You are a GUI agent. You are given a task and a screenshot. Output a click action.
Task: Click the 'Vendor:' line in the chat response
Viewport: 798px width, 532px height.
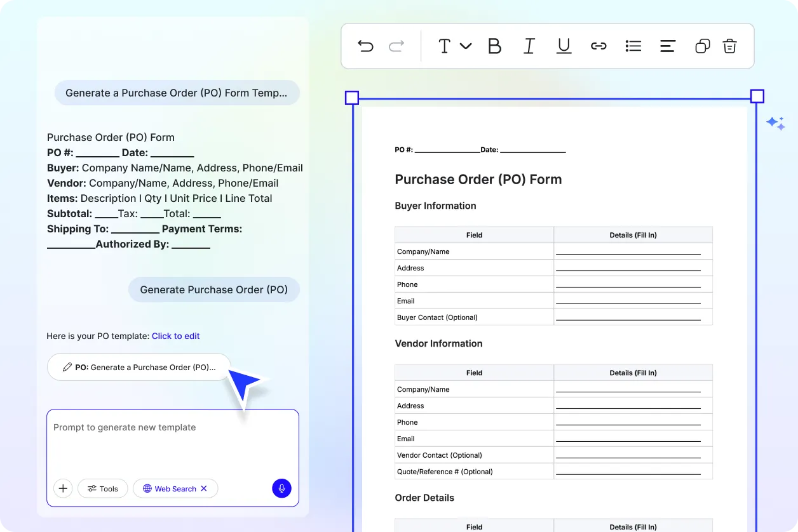click(163, 183)
